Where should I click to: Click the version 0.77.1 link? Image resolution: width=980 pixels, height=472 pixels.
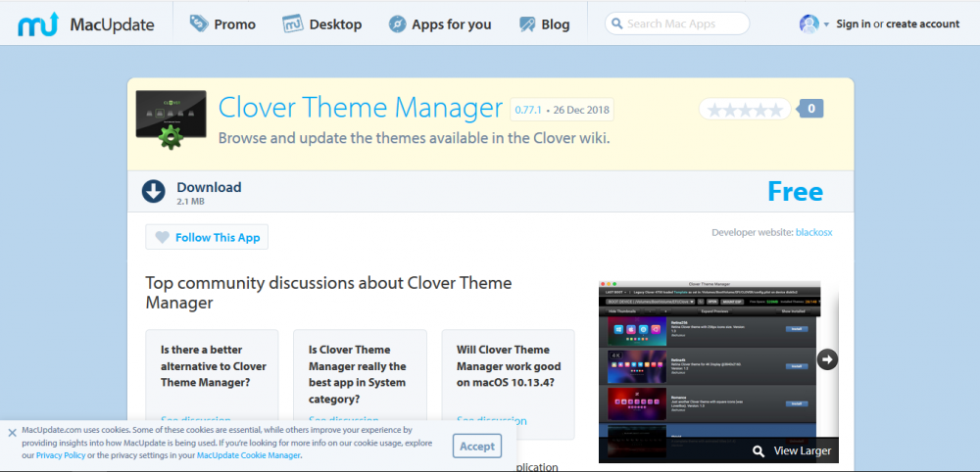pyautogui.click(x=528, y=110)
